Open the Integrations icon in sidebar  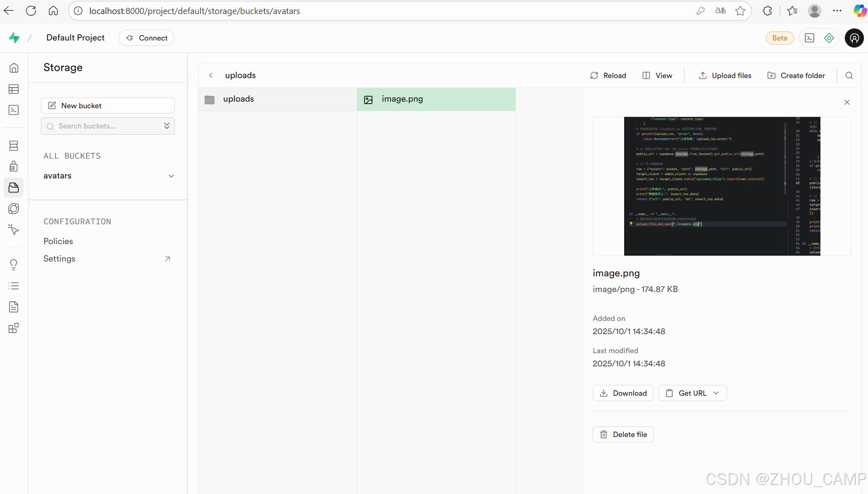coord(14,328)
